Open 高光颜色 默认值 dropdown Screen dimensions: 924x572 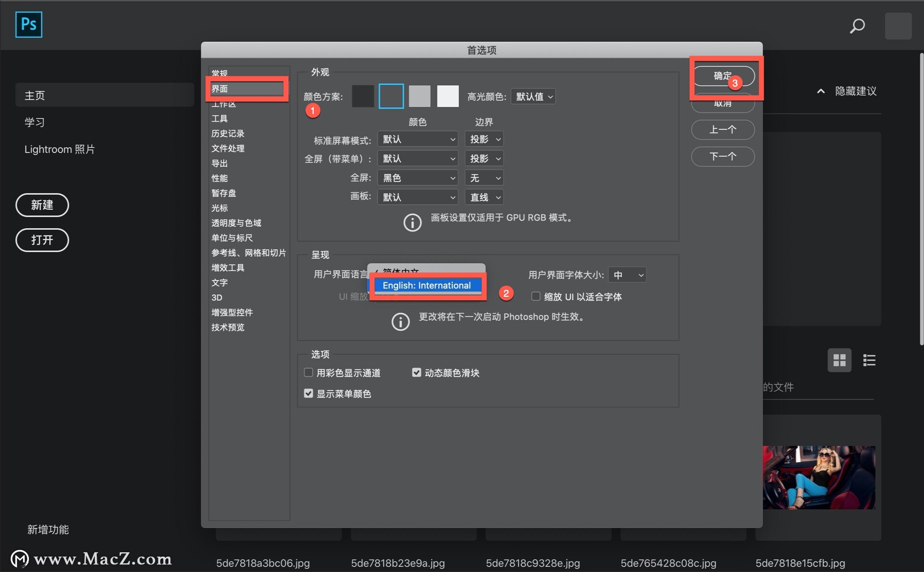(x=533, y=97)
